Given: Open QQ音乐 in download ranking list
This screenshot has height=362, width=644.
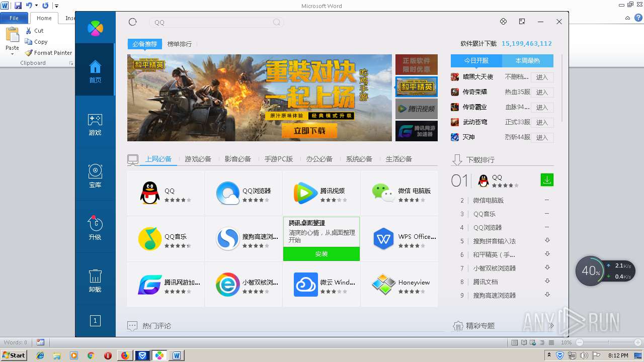Looking at the screenshot, I should click(x=485, y=214).
